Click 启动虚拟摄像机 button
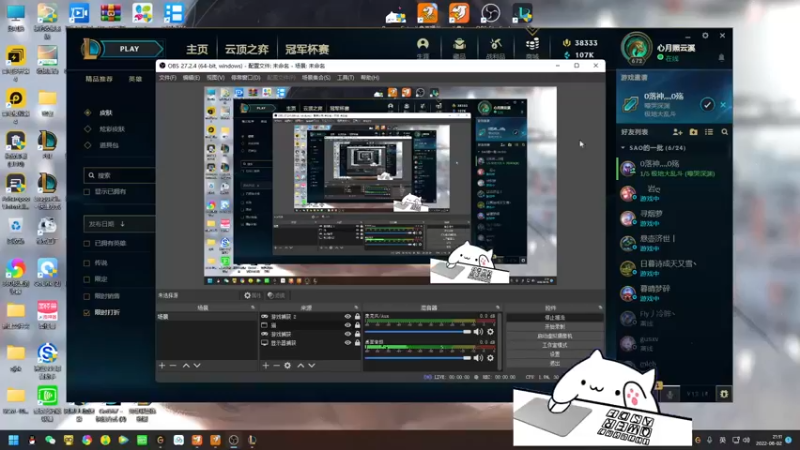Image resolution: width=800 pixels, height=450 pixels. coord(555,336)
